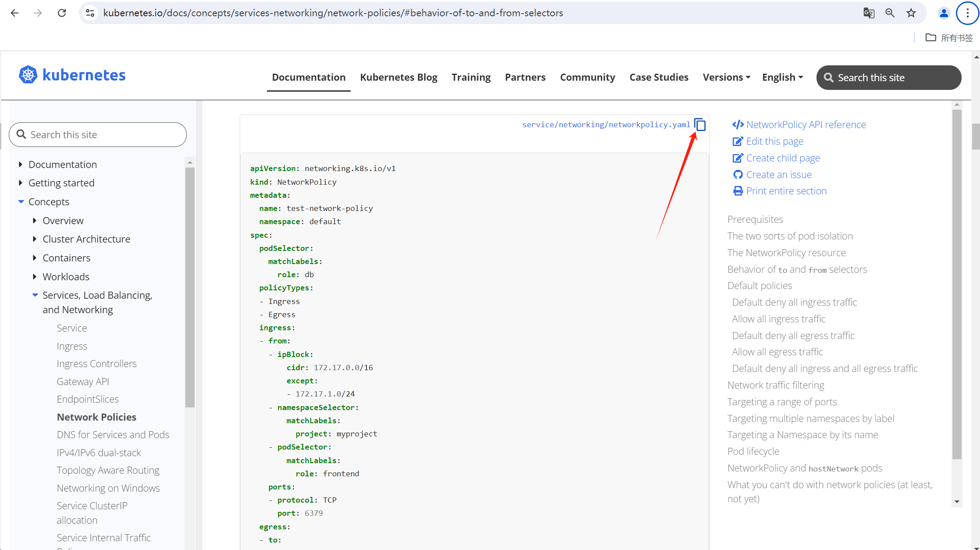This screenshot has width=980, height=550.
Task: Expand the Workloads tree section
Action: click(35, 277)
